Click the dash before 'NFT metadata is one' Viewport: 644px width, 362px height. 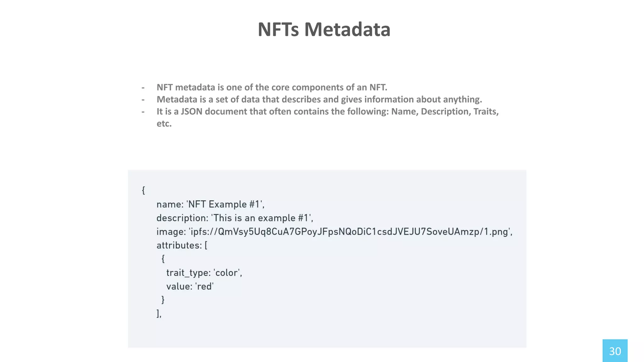pos(143,87)
